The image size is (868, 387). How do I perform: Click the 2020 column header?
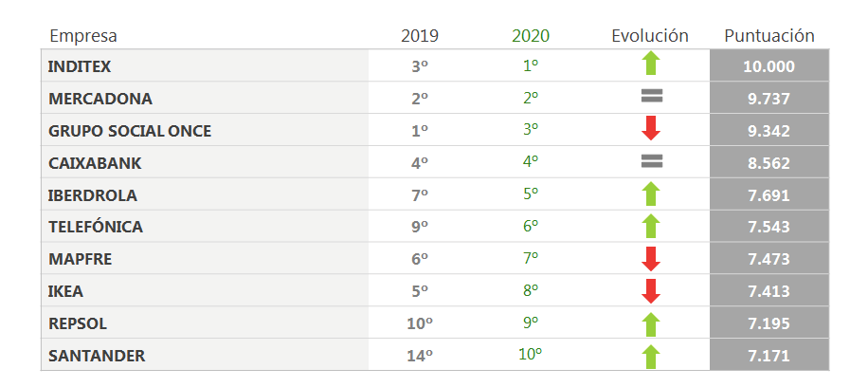click(x=531, y=36)
